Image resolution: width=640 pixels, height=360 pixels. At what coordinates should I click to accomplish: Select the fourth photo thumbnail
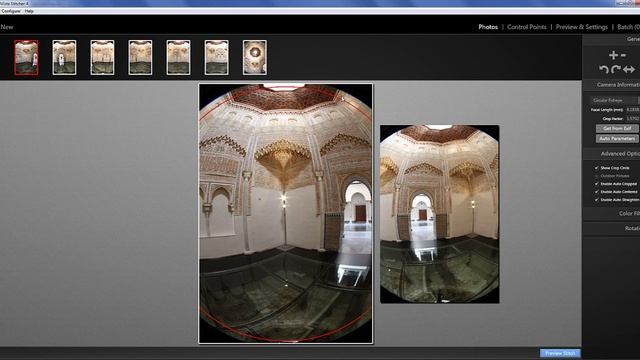(140, 58)
